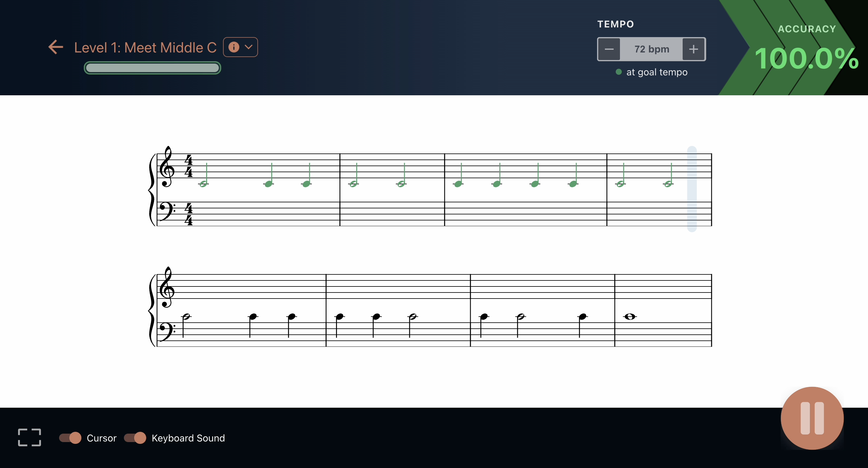This screenshot has width=868, height=468.
Task: Select the 'Level 1: Meet Middle C' title
Action: [146, 47]
